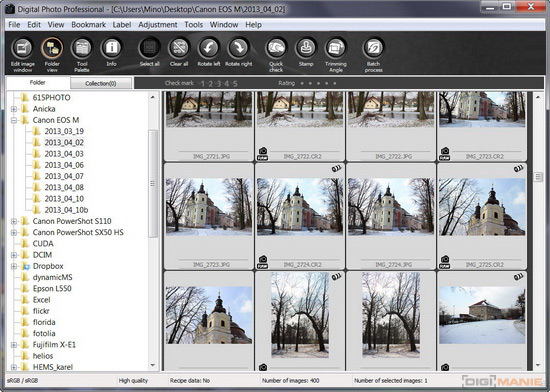Expand the Dropbox folder

coord(14,266)
